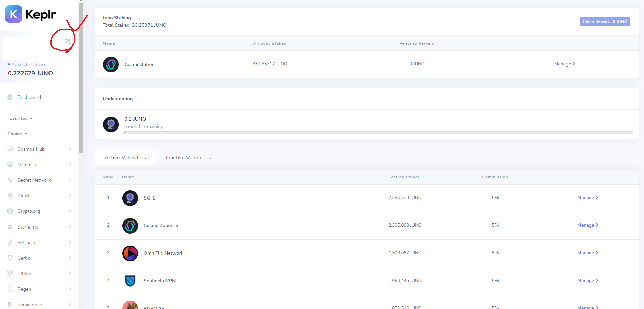Manage rank 2 Cosmostation validator
Screen dimensions: 644x309
[588, 225]
